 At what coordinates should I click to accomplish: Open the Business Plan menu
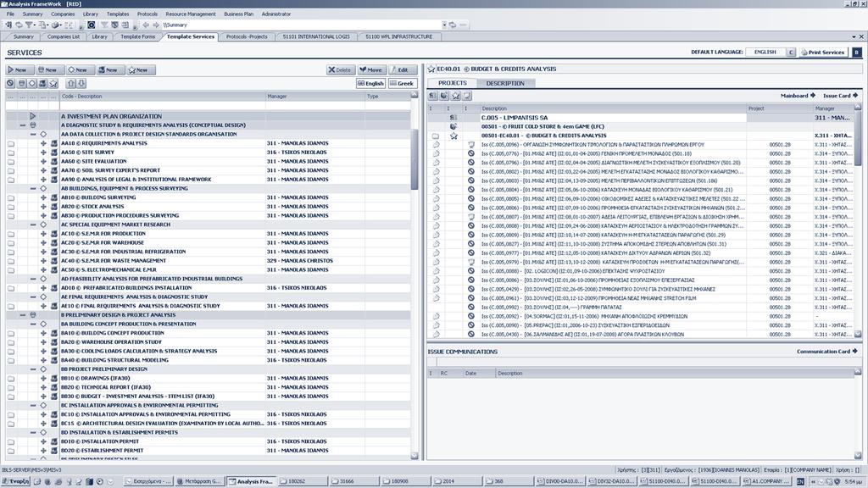[238, 14]
